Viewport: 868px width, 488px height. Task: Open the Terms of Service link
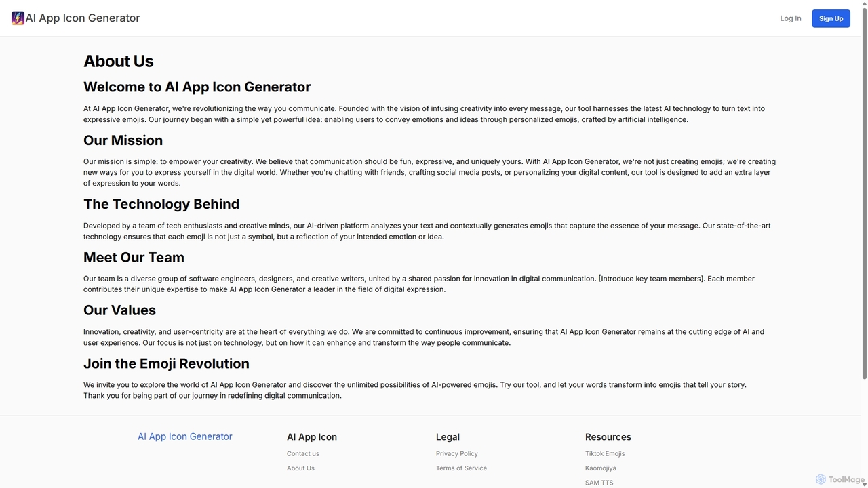(461, 468)
